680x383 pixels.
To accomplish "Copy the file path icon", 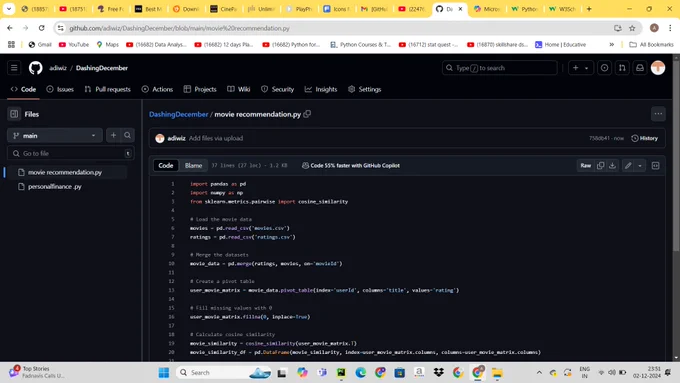I will coord(307,114).
